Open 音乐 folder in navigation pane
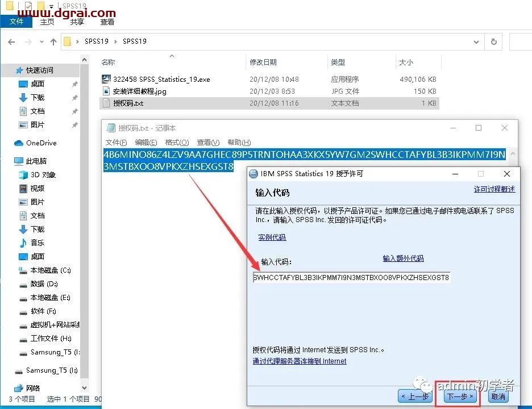The image size is (532, 409). [38, 243]
